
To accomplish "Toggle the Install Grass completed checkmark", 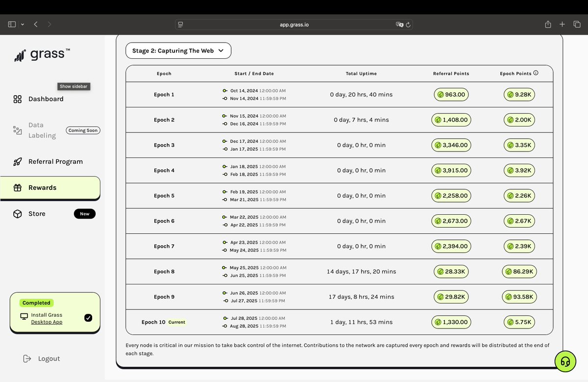I will coord(88,318).
